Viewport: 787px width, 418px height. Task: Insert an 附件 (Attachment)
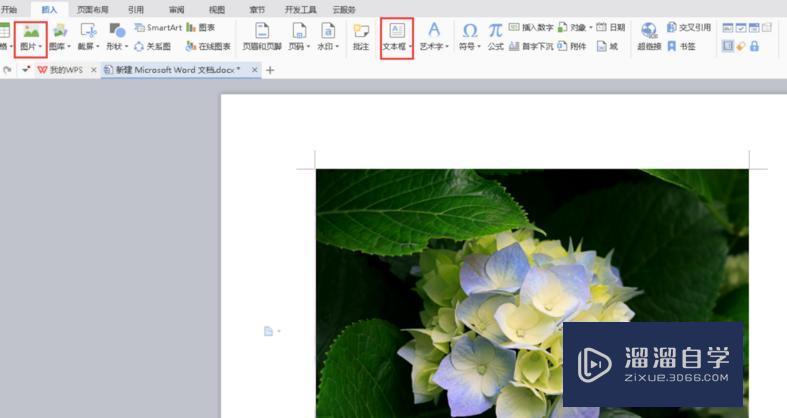click(572, 46)
